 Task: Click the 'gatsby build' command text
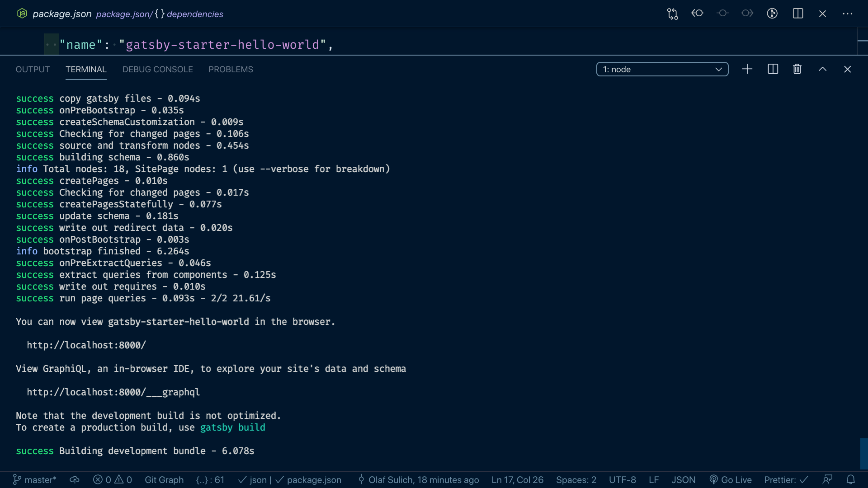pyautogui.click(x=233, y=427)
